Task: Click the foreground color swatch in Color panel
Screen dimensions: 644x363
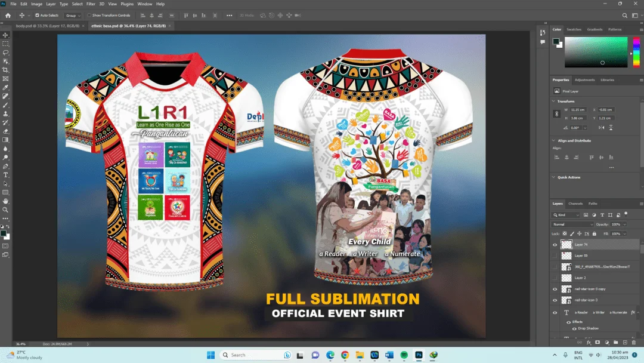Action: pyautogui.click(x=556, y=41)
